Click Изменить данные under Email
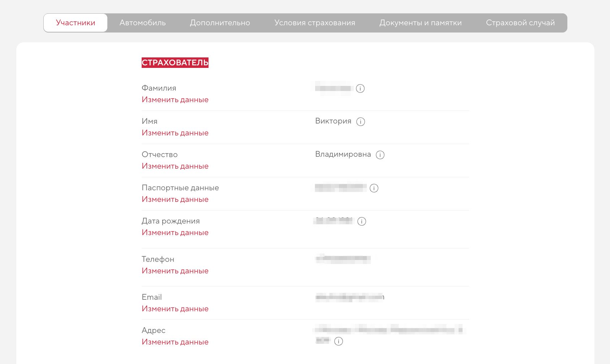Viewport: 610px width, 364px height. coord(175,309)
